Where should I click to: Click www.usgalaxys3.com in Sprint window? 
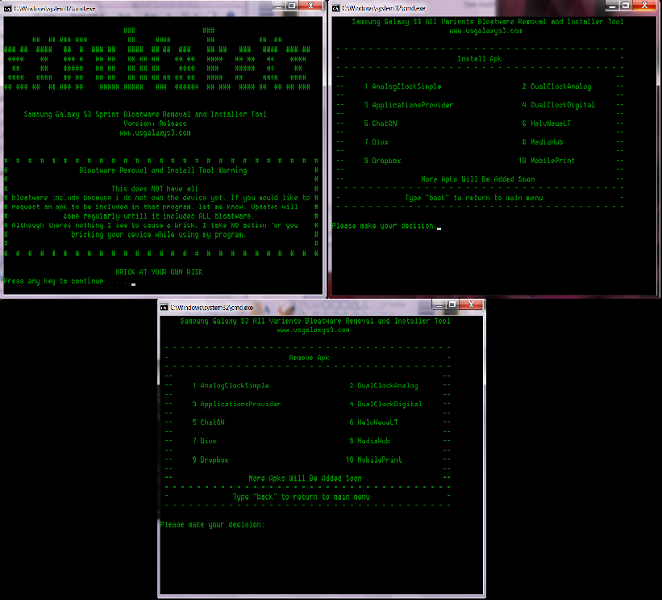coord(155,133)
